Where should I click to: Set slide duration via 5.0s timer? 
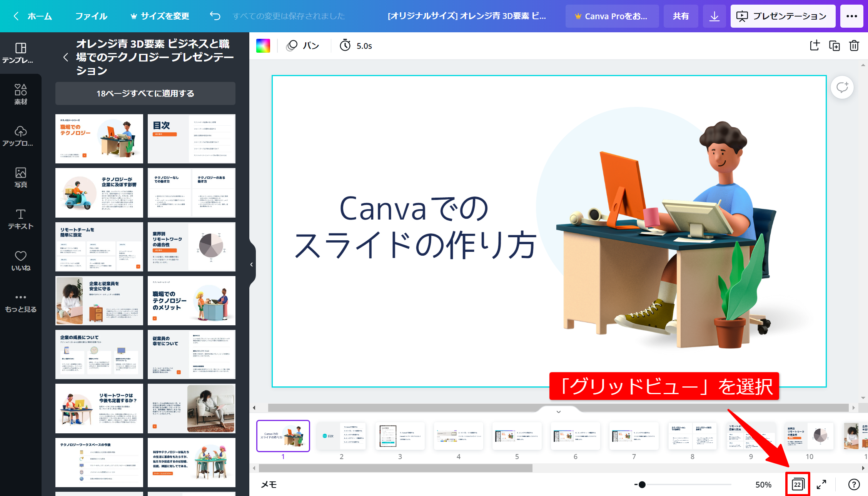click(356, 46)
